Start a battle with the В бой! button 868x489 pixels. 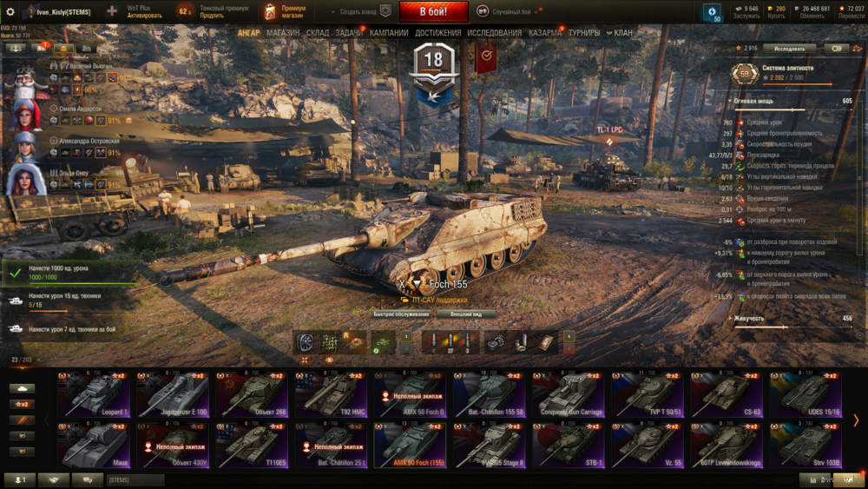pyautogui.click(x=433, y=11)
